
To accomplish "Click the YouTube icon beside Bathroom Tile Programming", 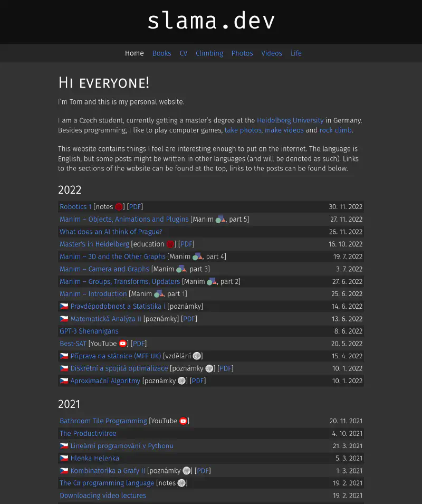I will pyautogui.click(x=183, y=421).
